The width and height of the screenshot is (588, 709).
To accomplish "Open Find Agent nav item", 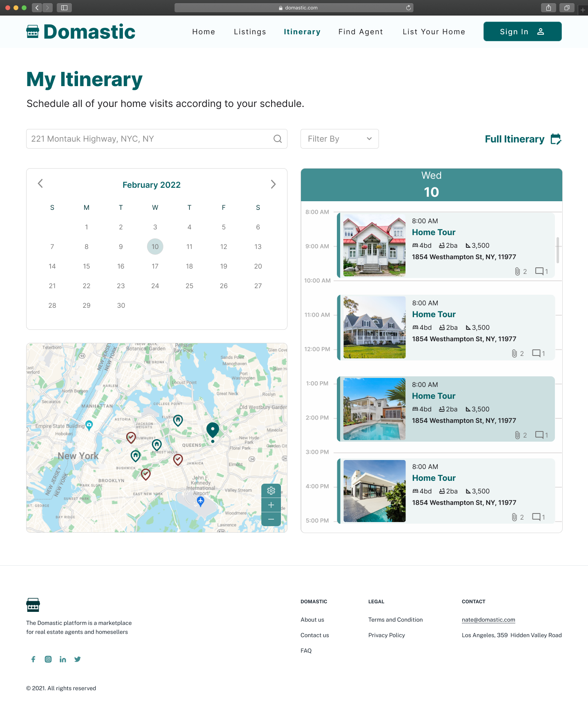I will coord(361,32).
